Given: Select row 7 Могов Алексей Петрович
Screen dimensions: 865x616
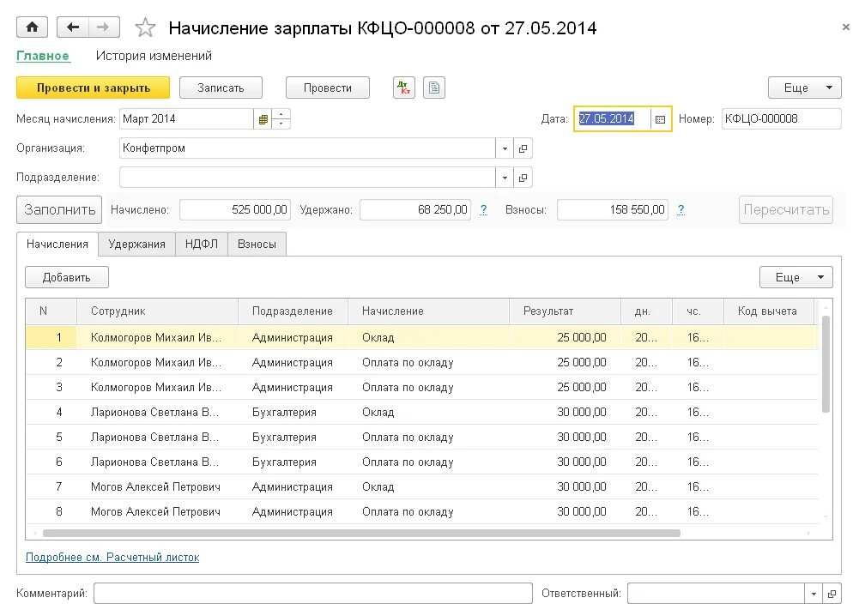Looking at the screenshot, I should coord(422,487).
